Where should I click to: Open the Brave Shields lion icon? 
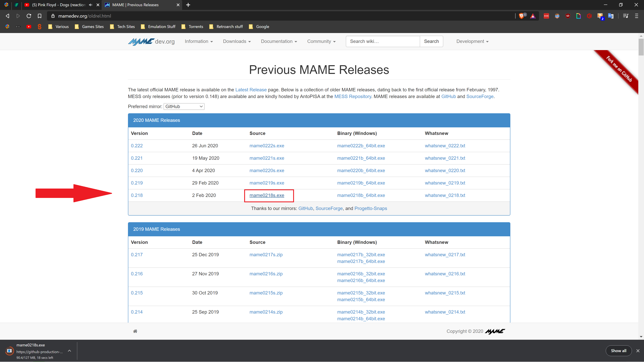tap(522, 16)
